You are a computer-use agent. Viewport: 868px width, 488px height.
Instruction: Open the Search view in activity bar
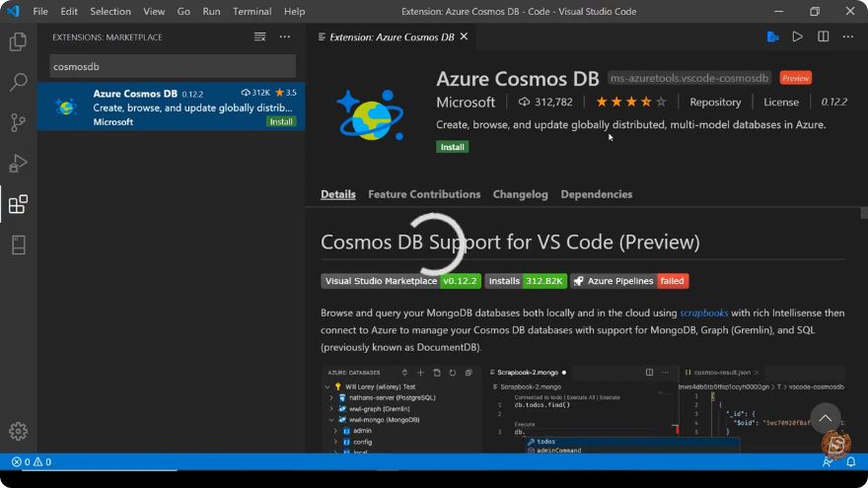click(18, 82)
